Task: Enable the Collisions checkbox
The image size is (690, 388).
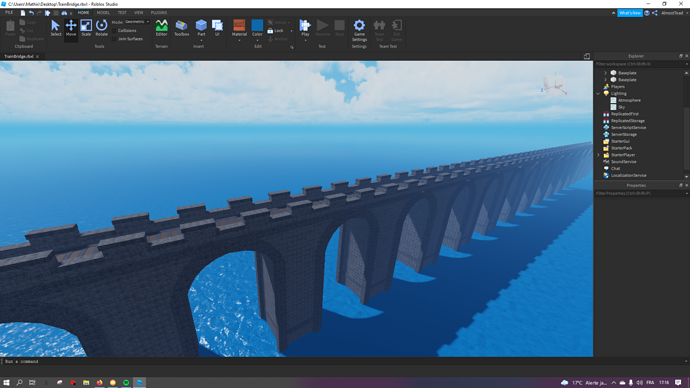Action: pos(114,31)
